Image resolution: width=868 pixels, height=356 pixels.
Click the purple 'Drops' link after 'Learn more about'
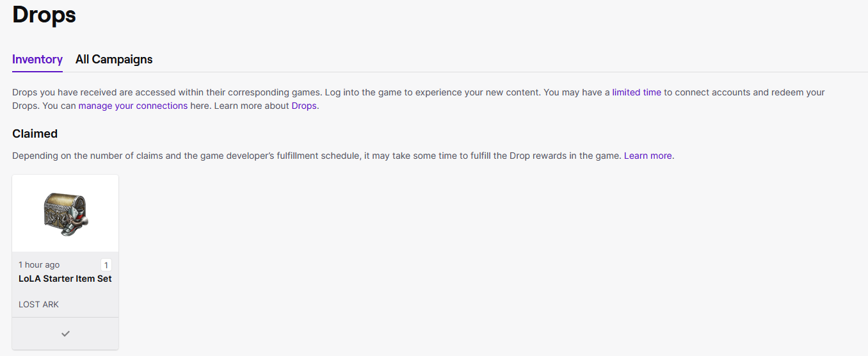tap(304, 106)
